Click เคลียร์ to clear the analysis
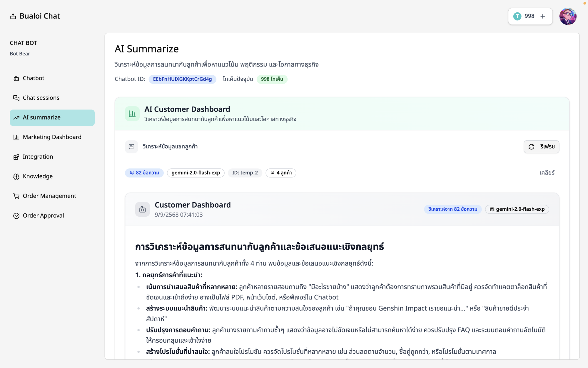 [x=548, y=173]
